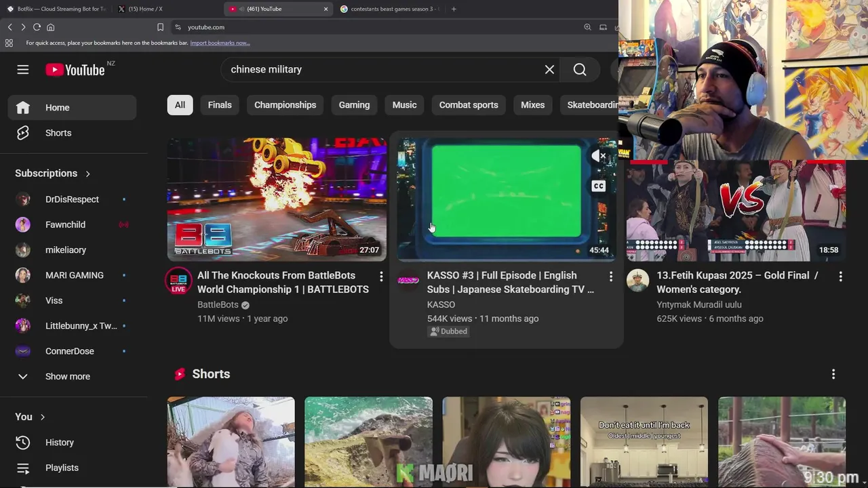Open the Shorts shelf more options
The width and height of the screenshot is (868, 488).
pos(833,374)
